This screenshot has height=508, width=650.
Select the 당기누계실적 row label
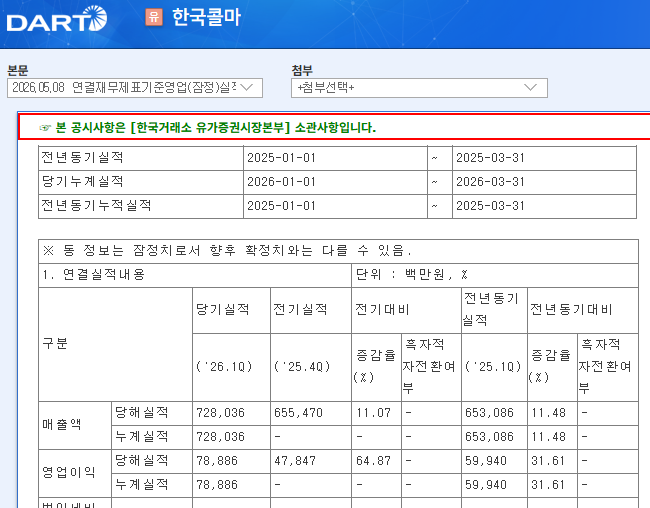point(82,182)
